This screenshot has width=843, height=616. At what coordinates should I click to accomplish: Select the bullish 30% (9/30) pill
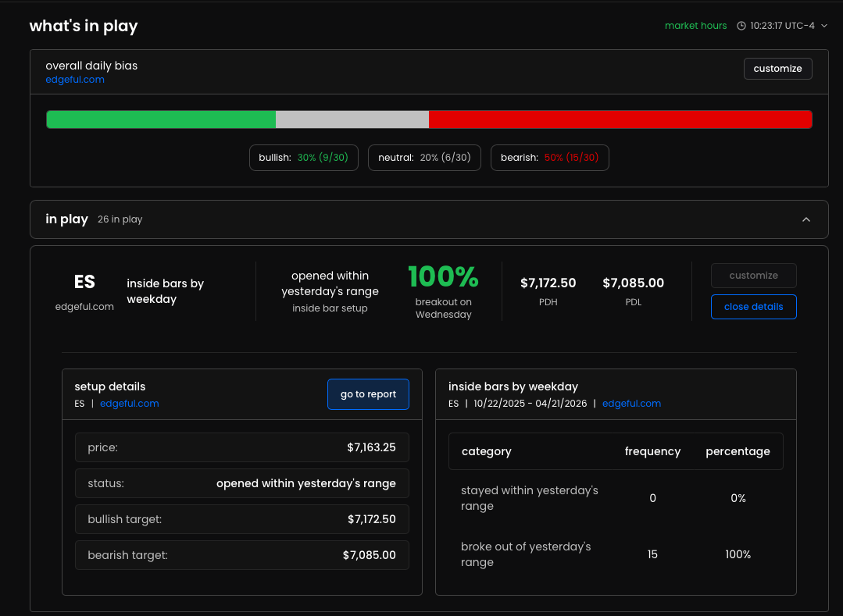coord(304,158)
